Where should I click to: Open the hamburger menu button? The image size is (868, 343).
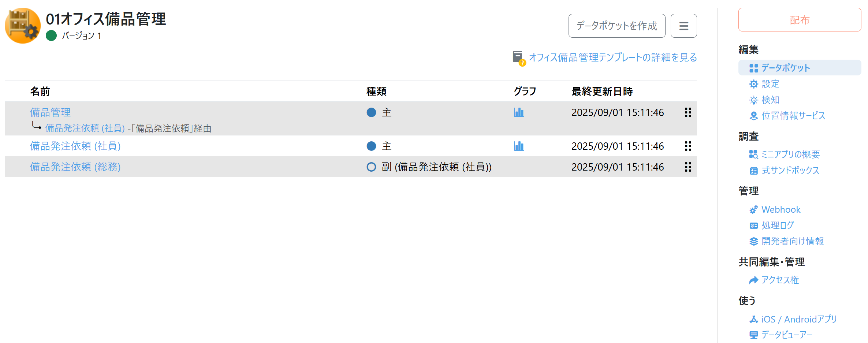coord(683,26)
